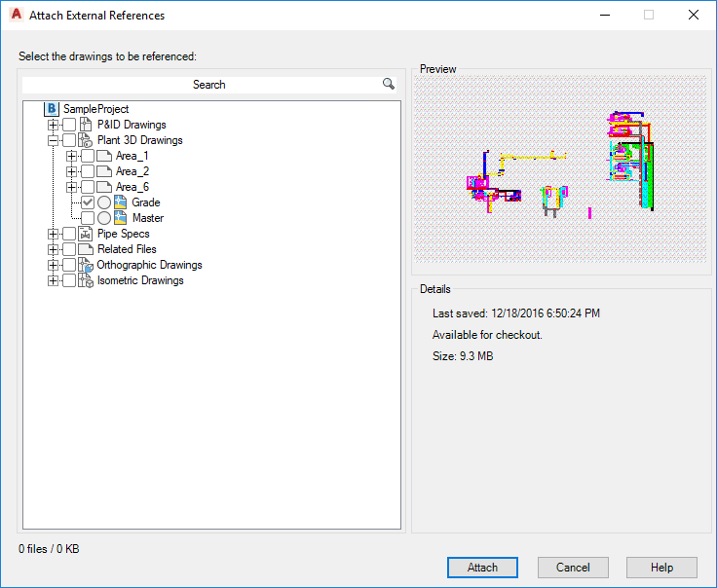Check the Pipe Specs checkbox
Image resolution: width=717 pixels, height=588 pixels.
point(69,234)
